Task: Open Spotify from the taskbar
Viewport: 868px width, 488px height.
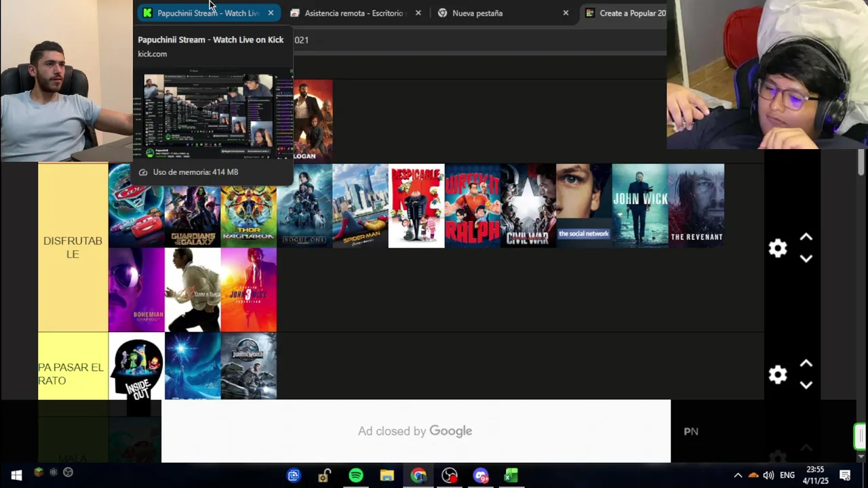Action: tap(356, 476)
